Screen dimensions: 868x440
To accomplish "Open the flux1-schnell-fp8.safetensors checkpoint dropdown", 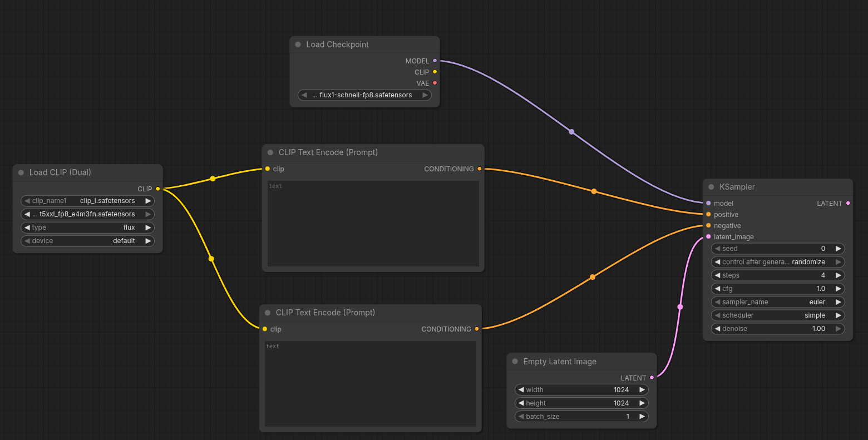I will click(x=365, y=95).
